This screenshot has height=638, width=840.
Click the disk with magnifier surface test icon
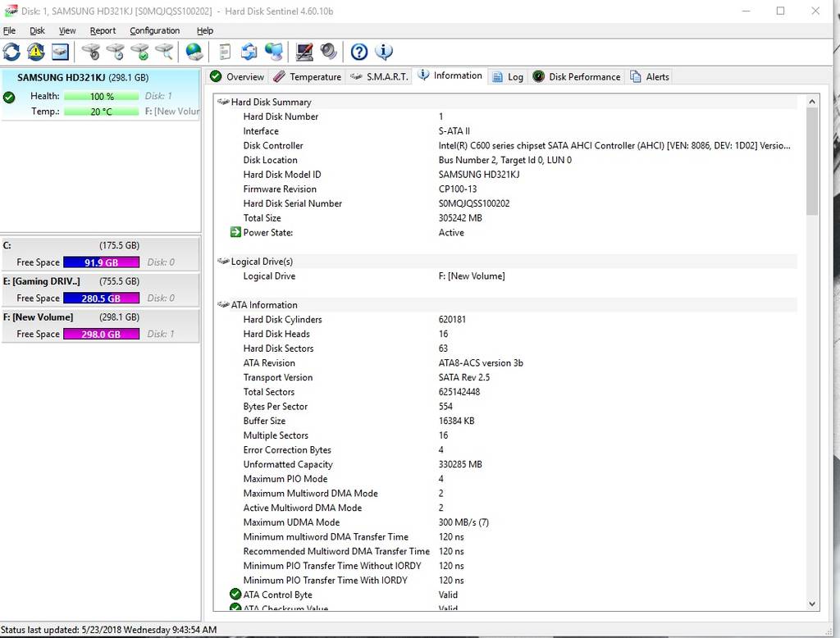tap(164, 52)
